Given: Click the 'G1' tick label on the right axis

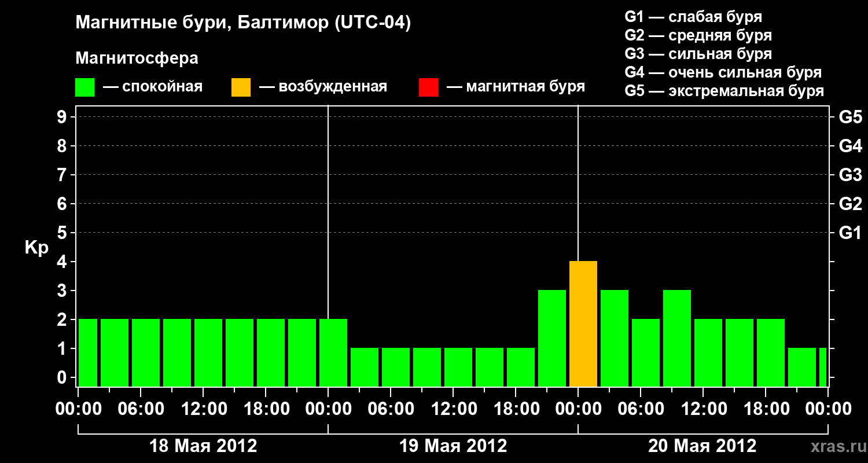Looking at the screenshot, I should (850, 233).
